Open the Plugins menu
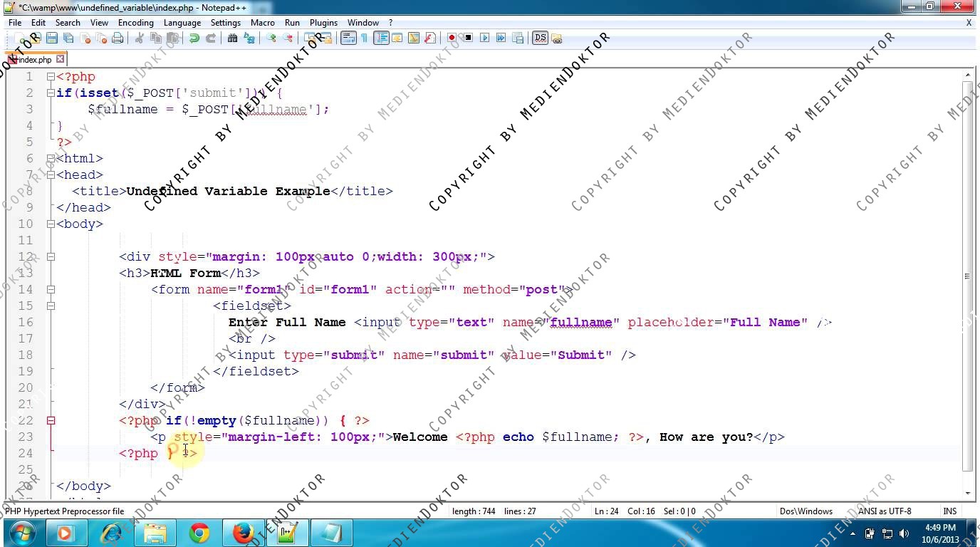 click(x=323, y=23)
